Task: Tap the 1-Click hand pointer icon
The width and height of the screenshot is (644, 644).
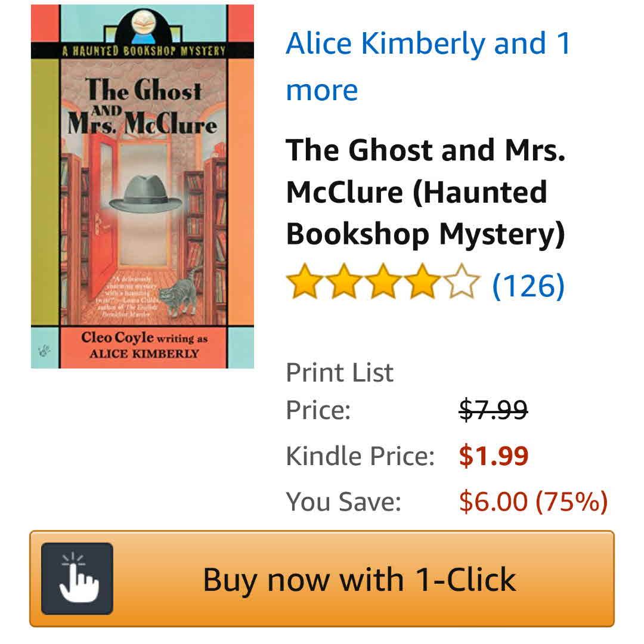Action: [x=77, y=578]
